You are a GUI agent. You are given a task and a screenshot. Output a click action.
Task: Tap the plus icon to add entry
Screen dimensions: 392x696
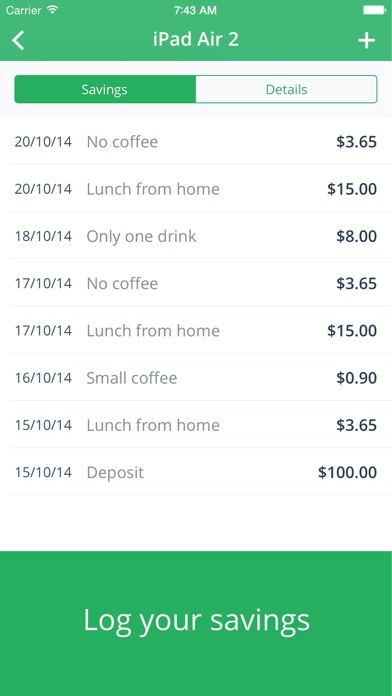click(367, 40)
